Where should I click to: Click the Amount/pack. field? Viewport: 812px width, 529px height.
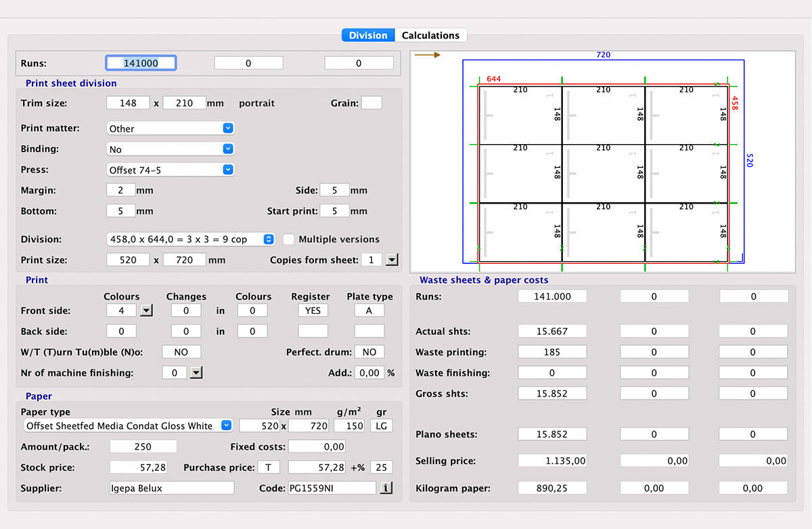point(143,446)
